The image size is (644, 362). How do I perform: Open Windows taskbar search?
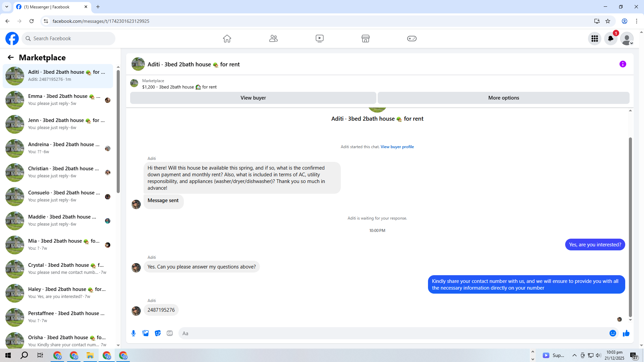pos(24,355)
